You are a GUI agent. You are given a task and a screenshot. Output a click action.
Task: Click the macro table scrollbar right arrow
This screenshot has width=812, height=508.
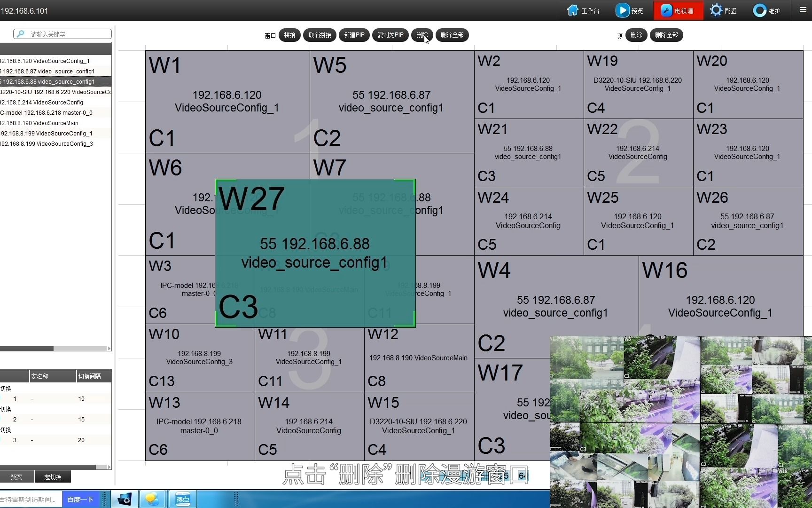point(109,467)
